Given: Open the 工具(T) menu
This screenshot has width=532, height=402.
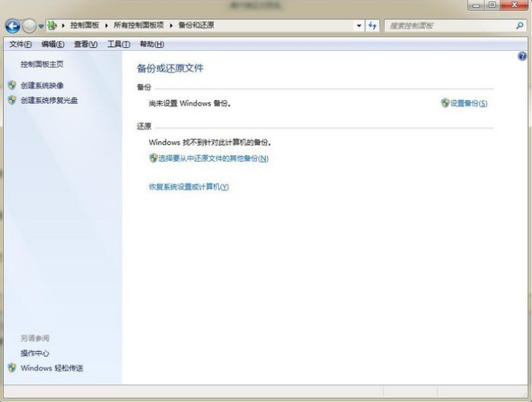Looking at the screenshot, I should [x=118, y=44].
